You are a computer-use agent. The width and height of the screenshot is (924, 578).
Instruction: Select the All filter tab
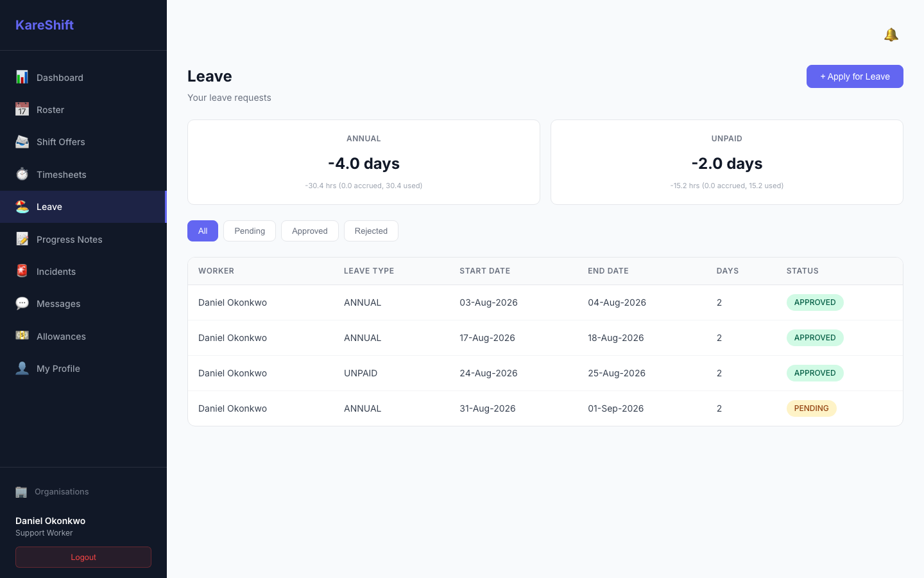203,231
